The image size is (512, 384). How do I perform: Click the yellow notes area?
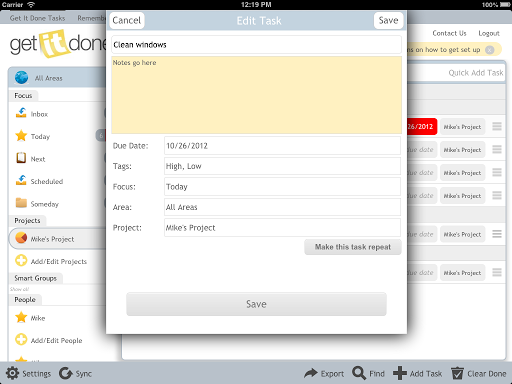point(256,95)
